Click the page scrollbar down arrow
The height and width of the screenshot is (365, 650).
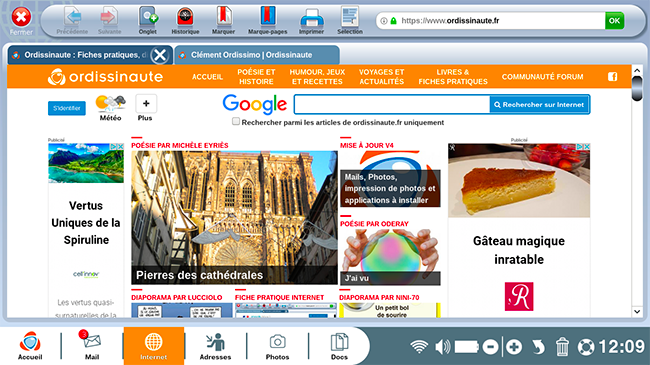click(637, 311)
